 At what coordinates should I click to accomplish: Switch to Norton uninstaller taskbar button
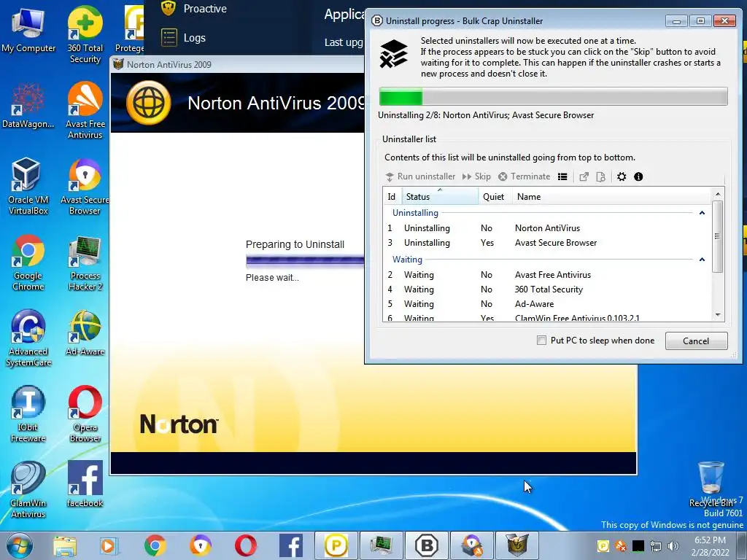click(x=517, y=545)
